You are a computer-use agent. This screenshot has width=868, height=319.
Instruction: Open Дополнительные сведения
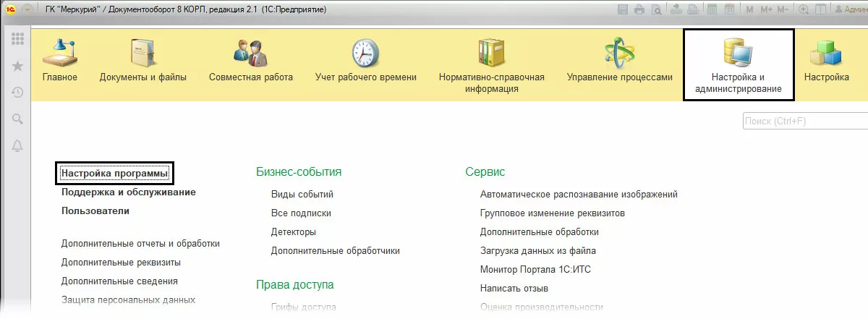(119, 281)
